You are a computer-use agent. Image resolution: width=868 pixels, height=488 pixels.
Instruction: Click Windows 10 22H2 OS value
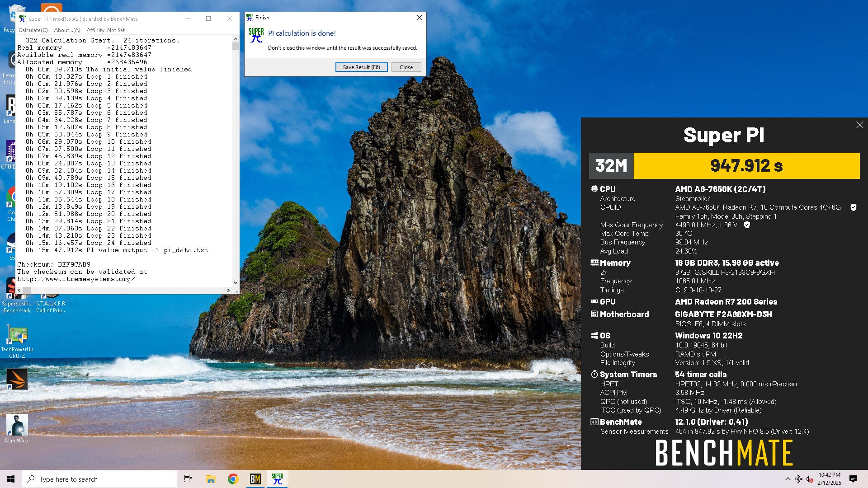tap(709, 335)
